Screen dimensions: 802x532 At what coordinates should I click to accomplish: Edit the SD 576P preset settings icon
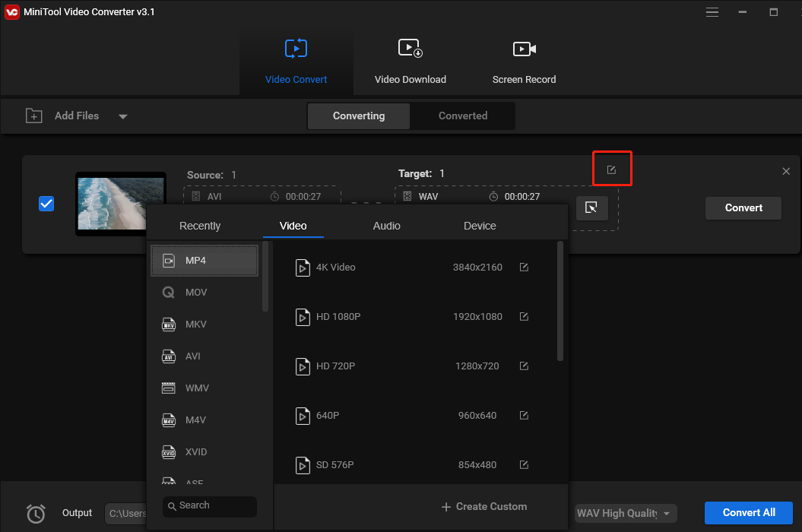pos(524,464)
